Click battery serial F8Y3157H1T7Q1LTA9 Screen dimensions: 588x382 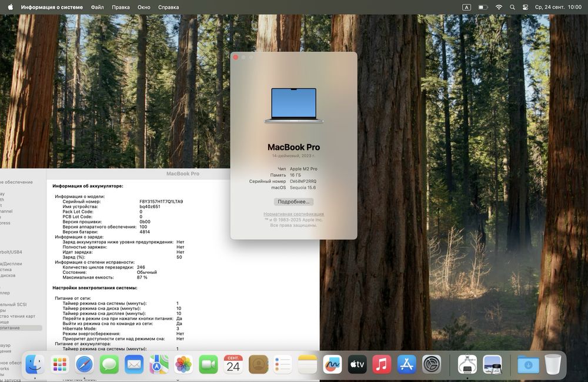click(161, 202)
